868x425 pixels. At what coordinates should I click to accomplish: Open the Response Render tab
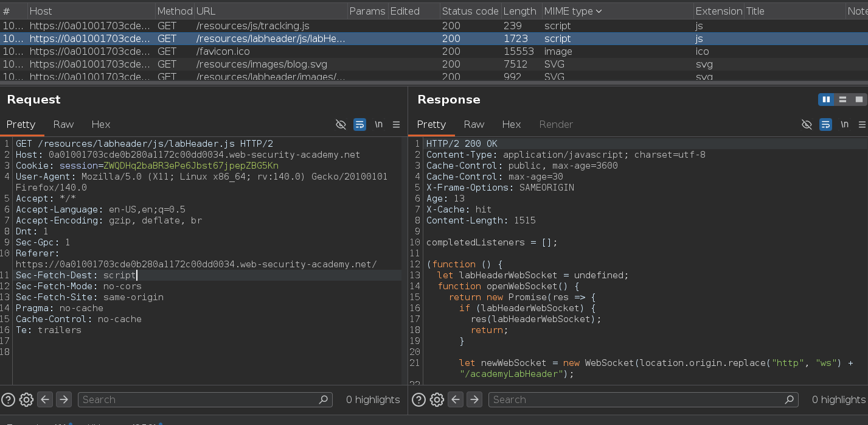pyautogui.click(x=556, y=124)
